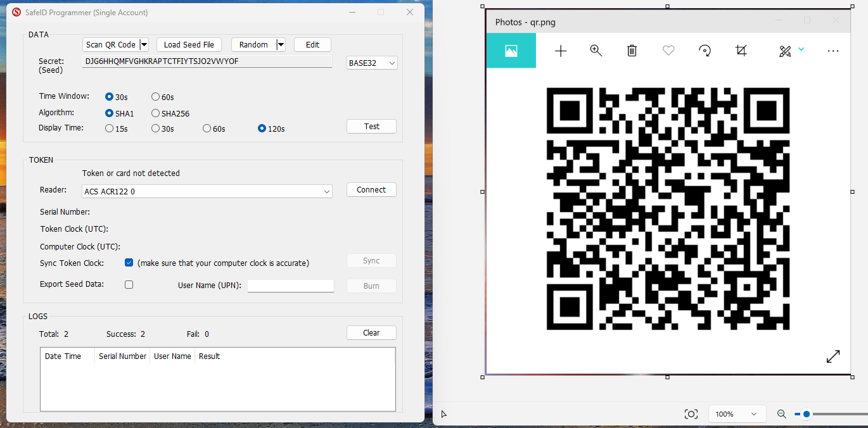Click the Clear logs button
The image size is (868, 428).
pos(371,332)
